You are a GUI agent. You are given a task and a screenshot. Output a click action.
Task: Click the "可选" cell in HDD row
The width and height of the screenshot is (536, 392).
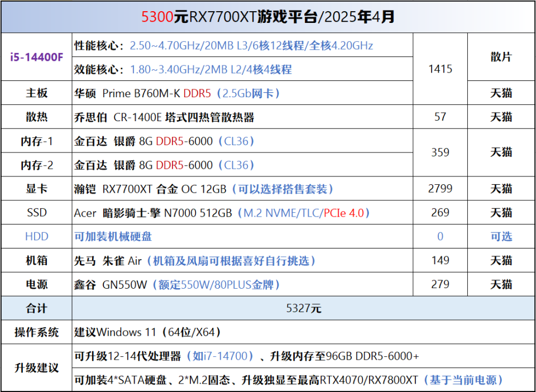pos(501,237)
